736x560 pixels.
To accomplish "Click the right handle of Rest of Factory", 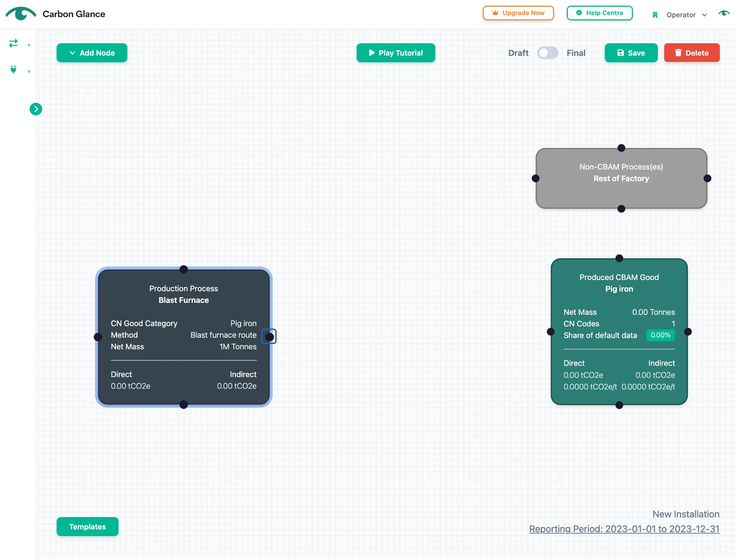I will click(x=707, y=178).
